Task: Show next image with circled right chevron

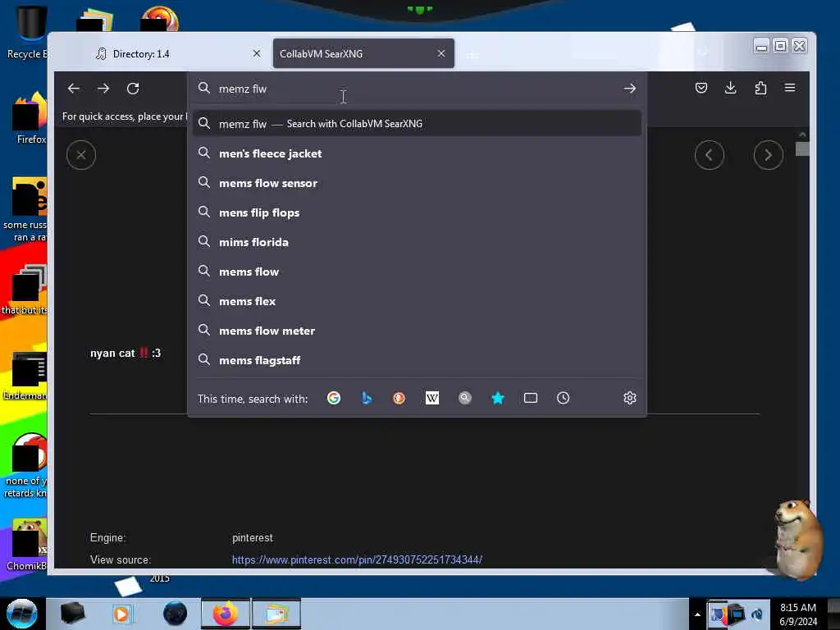Action: (x=768, y=155)
